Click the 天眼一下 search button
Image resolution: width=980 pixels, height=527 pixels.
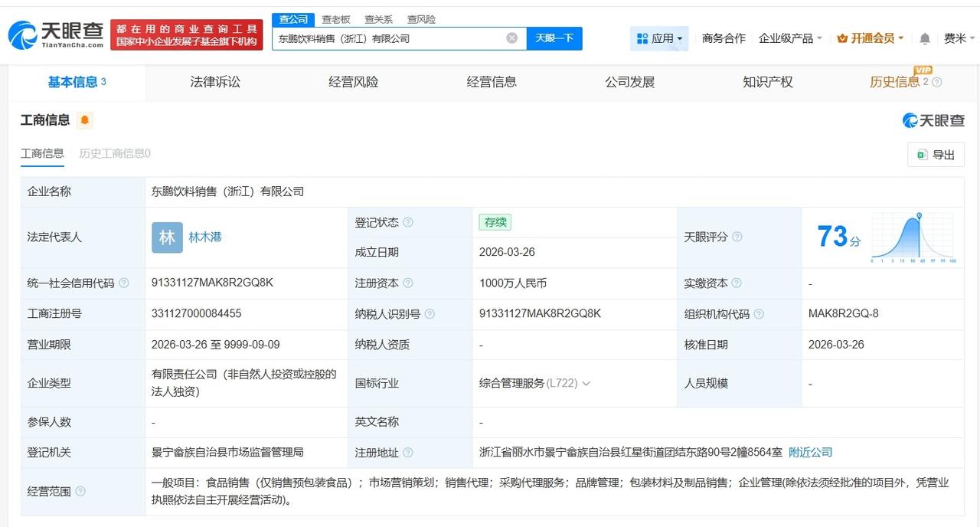tap(554, 38)
